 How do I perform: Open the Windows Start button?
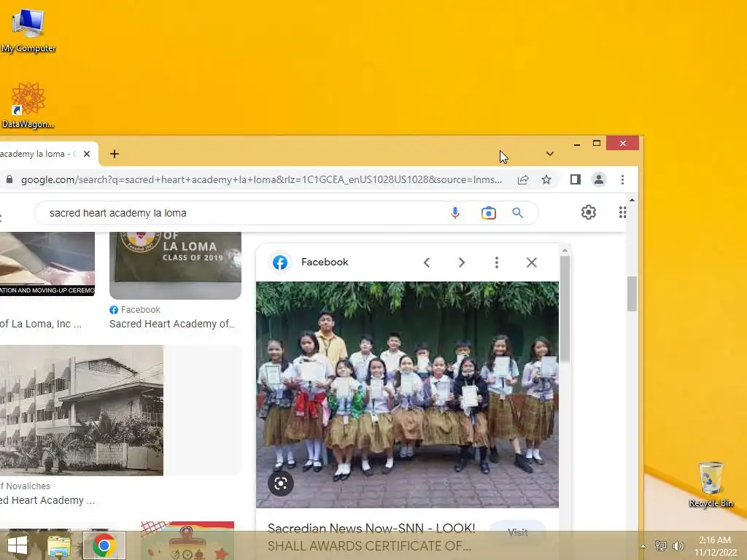[18, 545]
